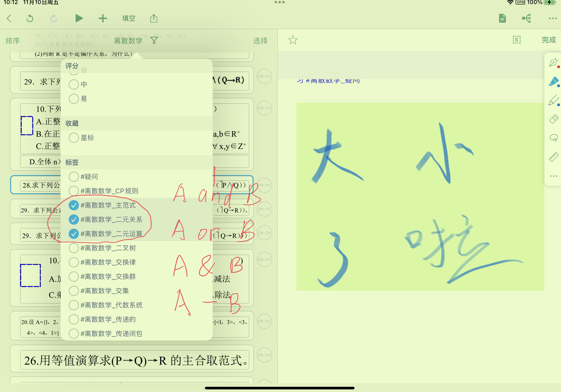Screen dimensions: 561x392
Task: Open the share/export icon
Action: 154,18
